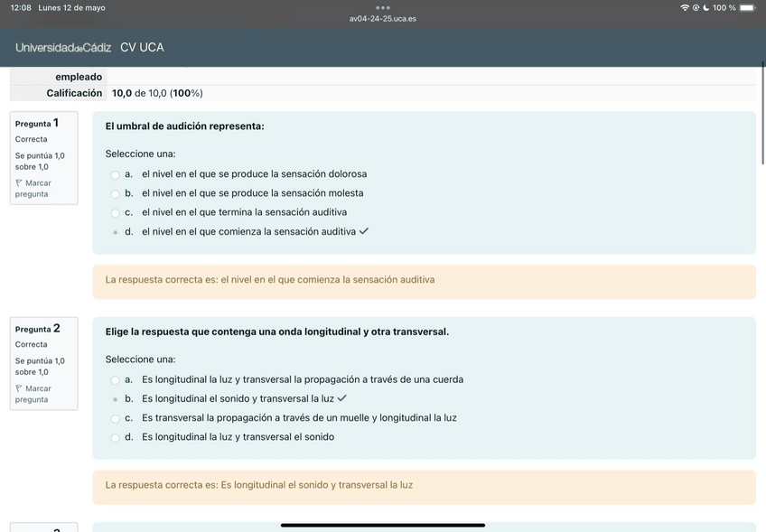Image resolution: width=766 pixels, height=532 pixels.
Task: Click the 12:08 clock in status bar
Action: coord(21,8)
